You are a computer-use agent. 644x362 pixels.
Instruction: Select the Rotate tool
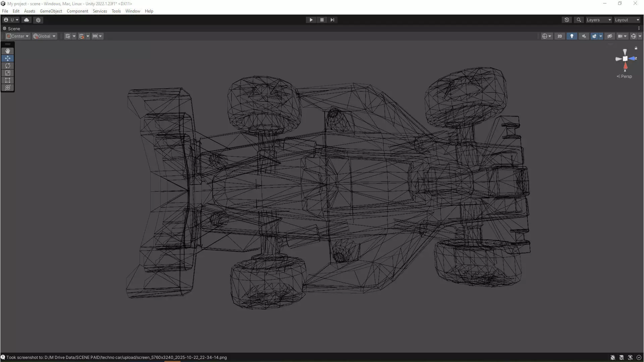pyautogui.click(x=7, y=66)
